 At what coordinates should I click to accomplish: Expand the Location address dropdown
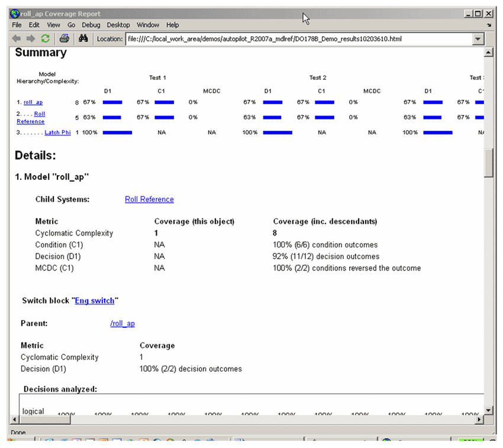(479, 38)
